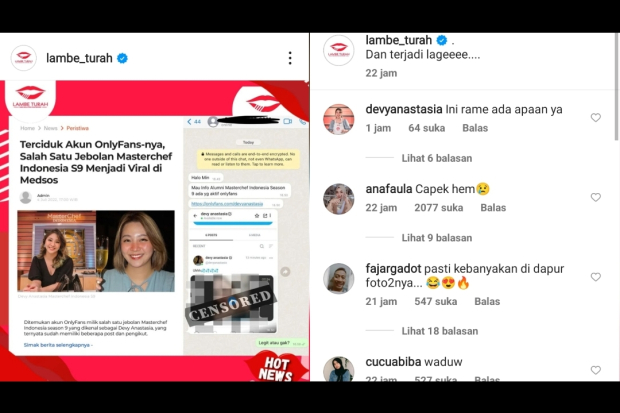
Task: Open the three-dot post options menu
Action: click(290, 58)
